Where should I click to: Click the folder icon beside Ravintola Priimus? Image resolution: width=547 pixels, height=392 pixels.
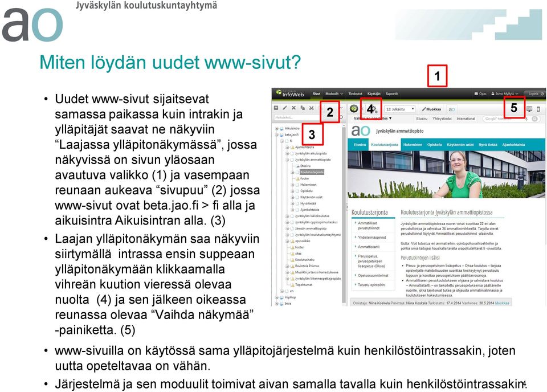click(293, 266)
